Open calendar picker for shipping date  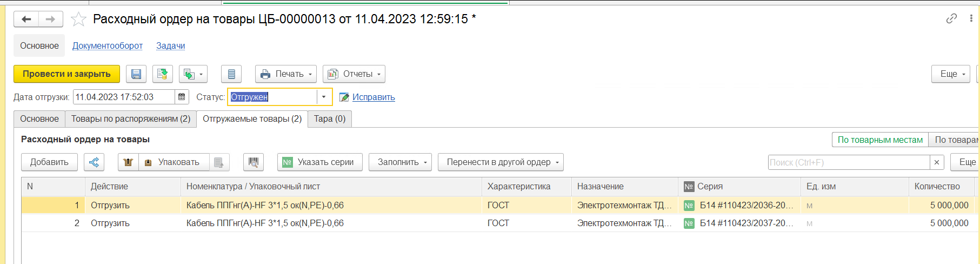182,97
